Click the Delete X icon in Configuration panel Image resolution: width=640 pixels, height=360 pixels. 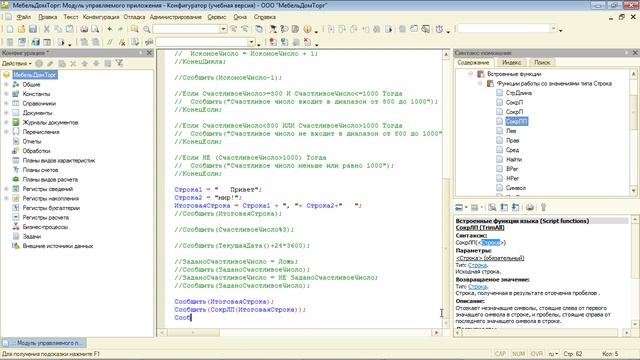[x=73, y=63]
